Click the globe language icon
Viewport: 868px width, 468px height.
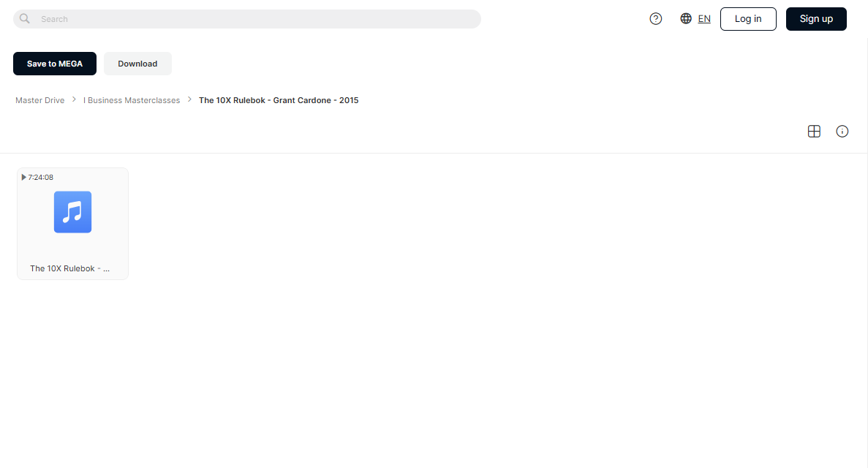coord(686,18)
